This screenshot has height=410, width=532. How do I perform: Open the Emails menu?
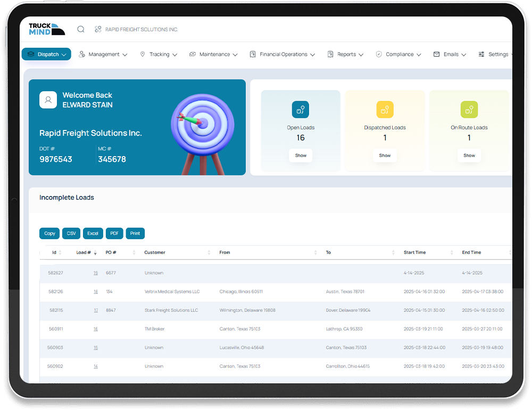click(450, 54)
